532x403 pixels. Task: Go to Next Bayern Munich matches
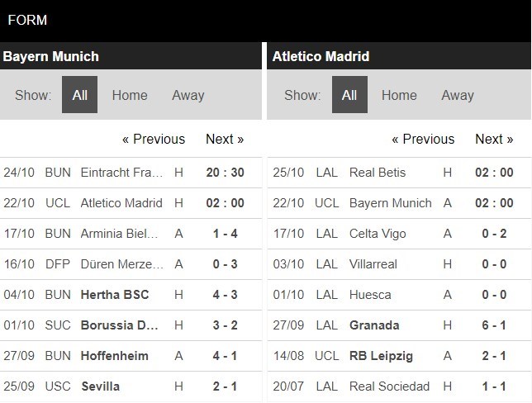(225, 139)
